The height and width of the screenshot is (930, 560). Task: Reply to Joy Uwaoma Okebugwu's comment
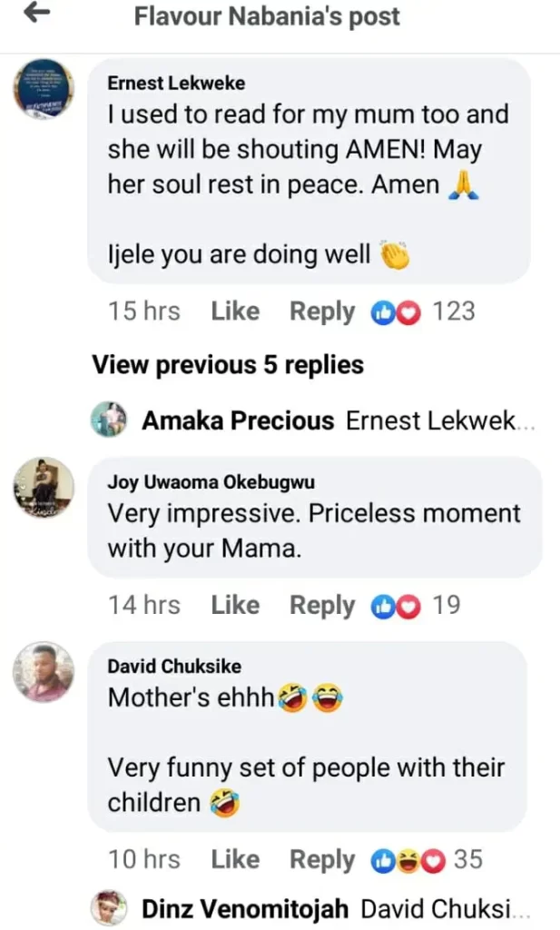(321, 605)
